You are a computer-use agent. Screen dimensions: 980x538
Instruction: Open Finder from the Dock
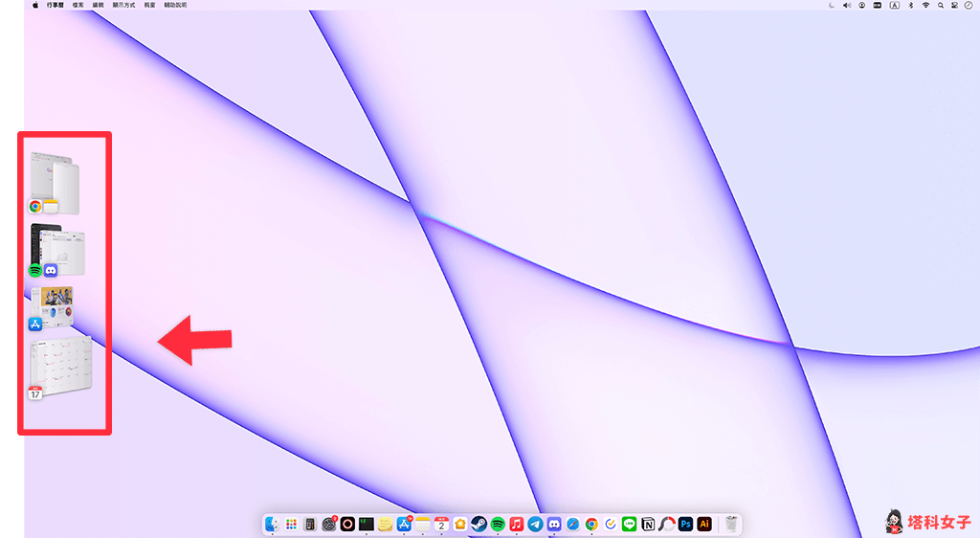(272, 524)
